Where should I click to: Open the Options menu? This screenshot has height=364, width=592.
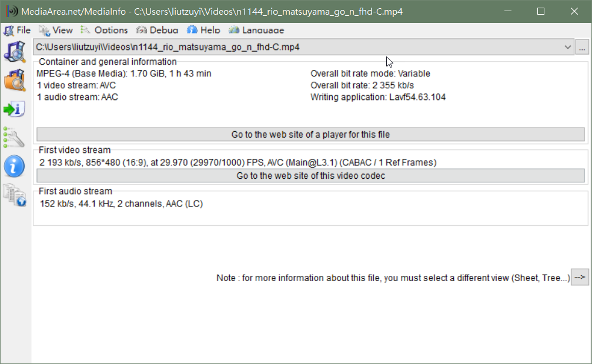point(104,30)
